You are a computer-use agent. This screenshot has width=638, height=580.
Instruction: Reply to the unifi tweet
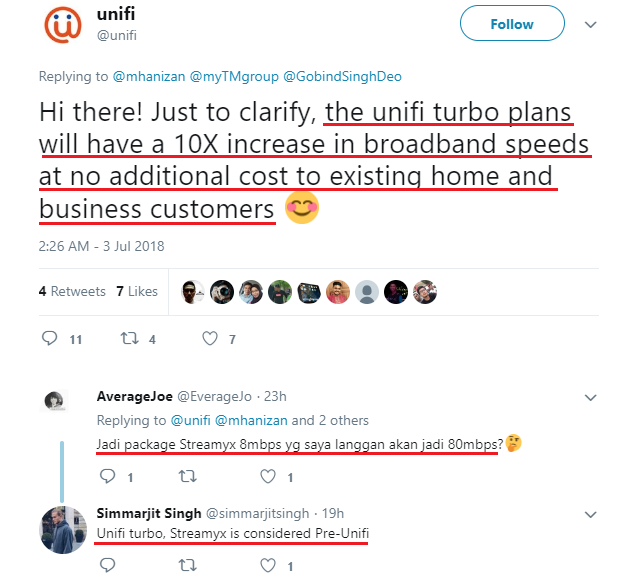(x=50, y=339)
